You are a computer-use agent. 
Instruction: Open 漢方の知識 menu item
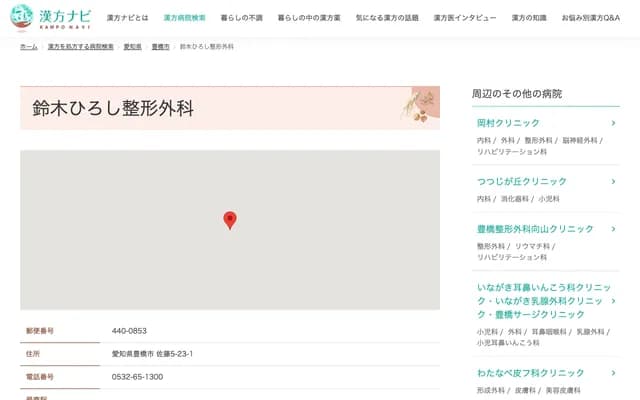[529, 18]
